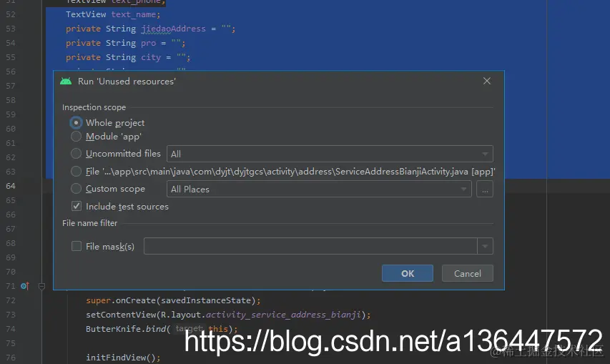
Task: Click 'super.onCreate(savedInstanceState);' line
Action: [x=173, y=300]
